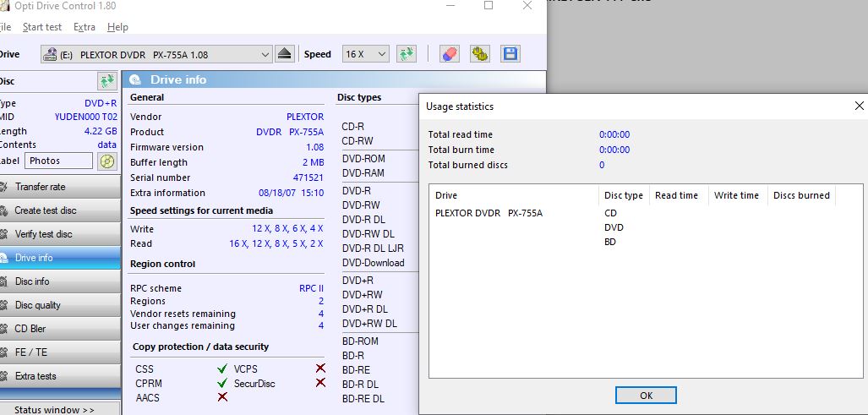Select PLEXOR DVDR PX-755A row in list

click(x=489, y=213)
